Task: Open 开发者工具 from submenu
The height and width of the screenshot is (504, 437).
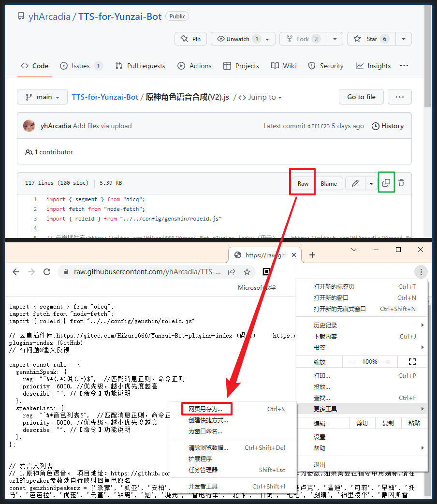Action: pyautogui.click(x=233, y=486)
